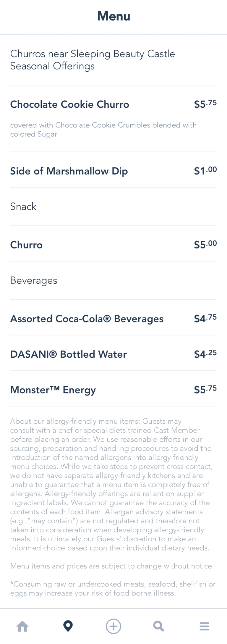Select the Churro snack item
Screen dimensions: 227x644
click(26, 245)
